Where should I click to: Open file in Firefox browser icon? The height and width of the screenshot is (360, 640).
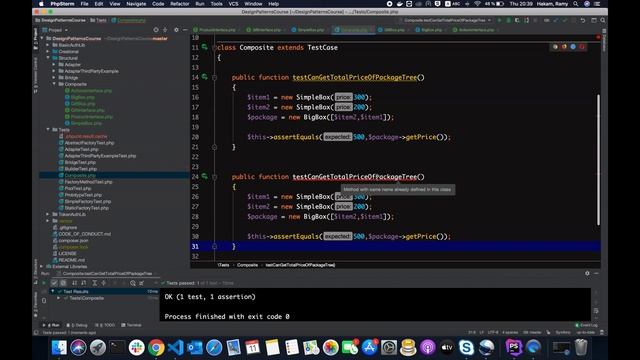tap(564, 47)
